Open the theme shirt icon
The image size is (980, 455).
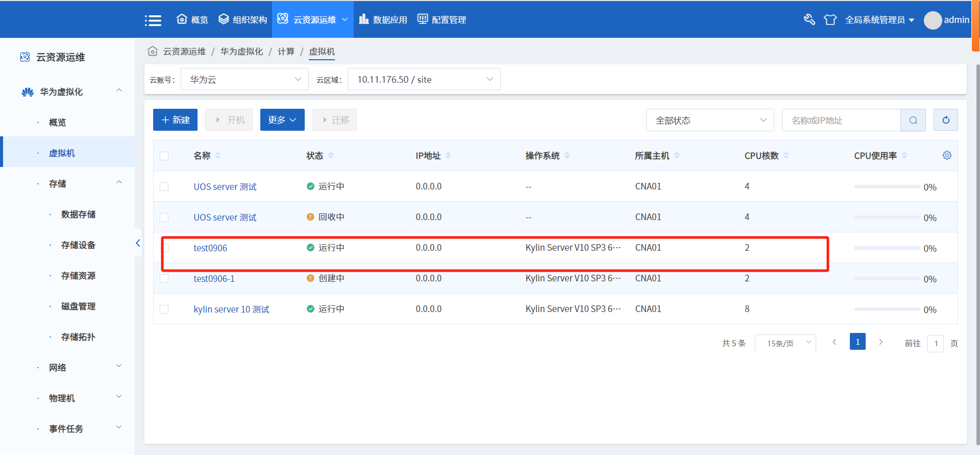[830, 19]
